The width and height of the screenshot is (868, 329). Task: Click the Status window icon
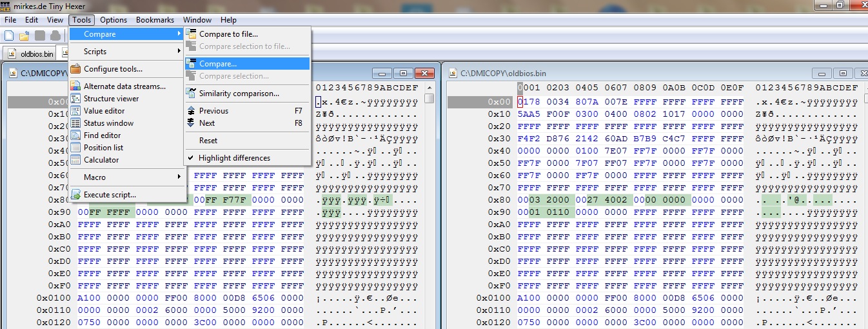coord(75,123)
